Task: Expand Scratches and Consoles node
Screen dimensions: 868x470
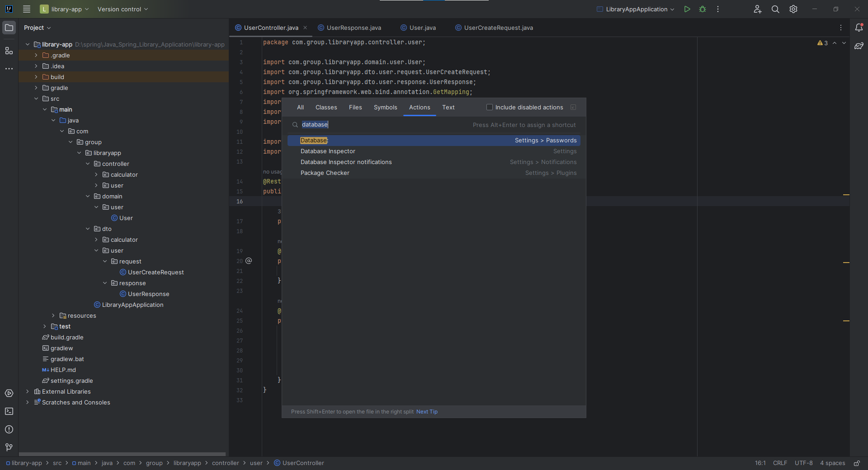Action: coord(28,402)
